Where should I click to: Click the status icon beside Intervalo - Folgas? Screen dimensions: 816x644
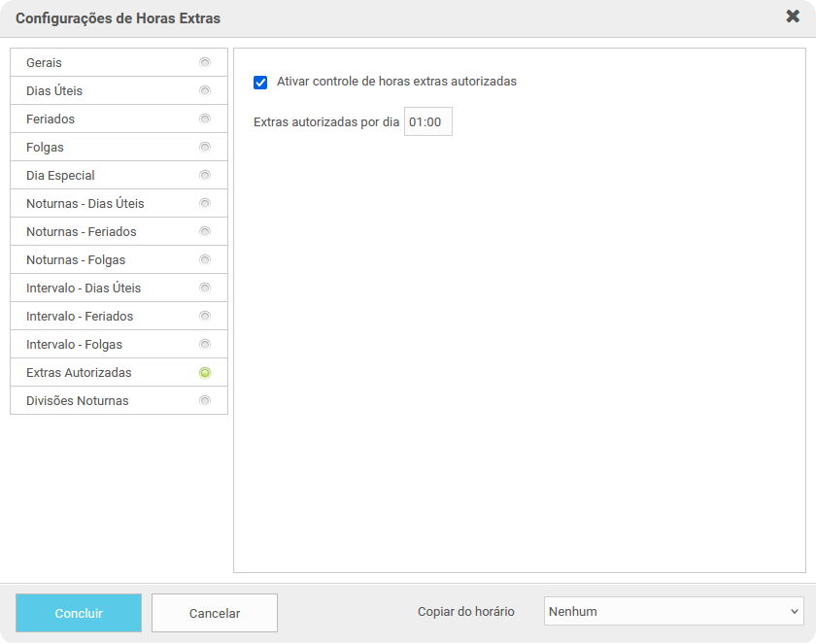(205, 344)
